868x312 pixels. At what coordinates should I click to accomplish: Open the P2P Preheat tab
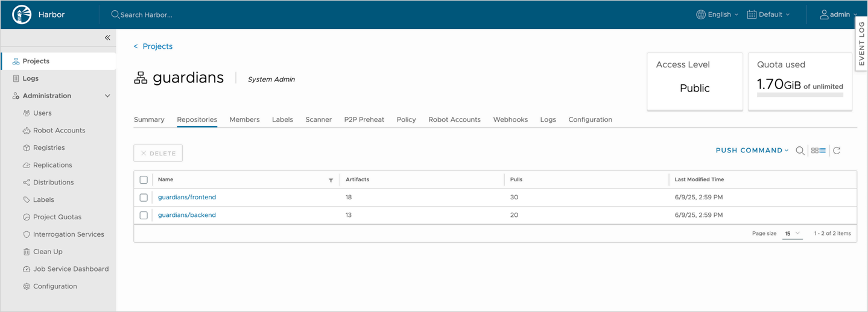tap(364, 119)
